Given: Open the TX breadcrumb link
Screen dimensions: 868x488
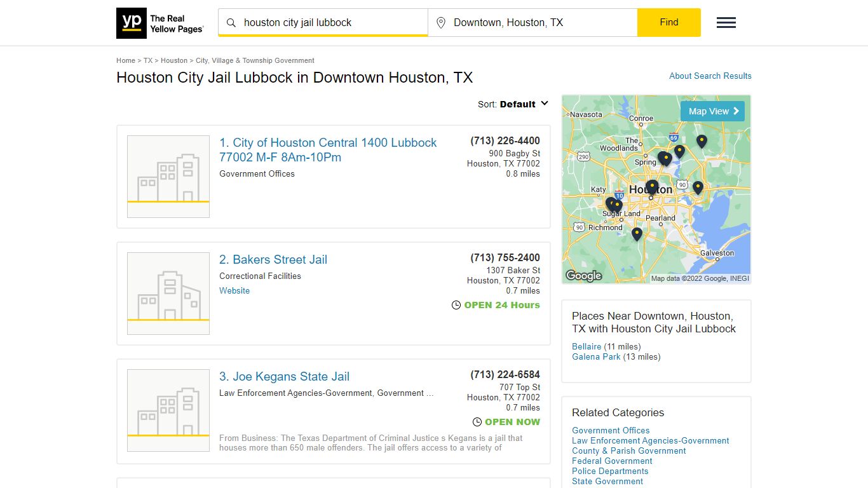Looking at the screenshot, I should [148, 60].
